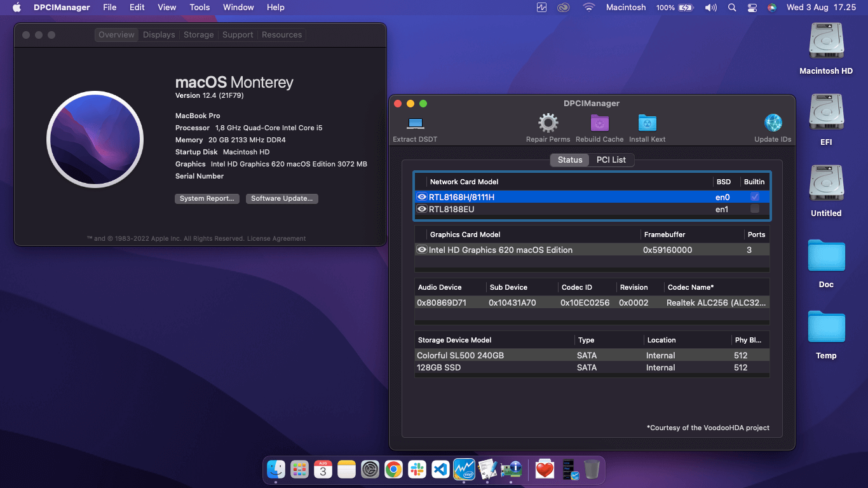Image resolution: width=868 pixels, height=488 pixels.
Task: Open the red heart app in the dock
Action: (545, 470)
